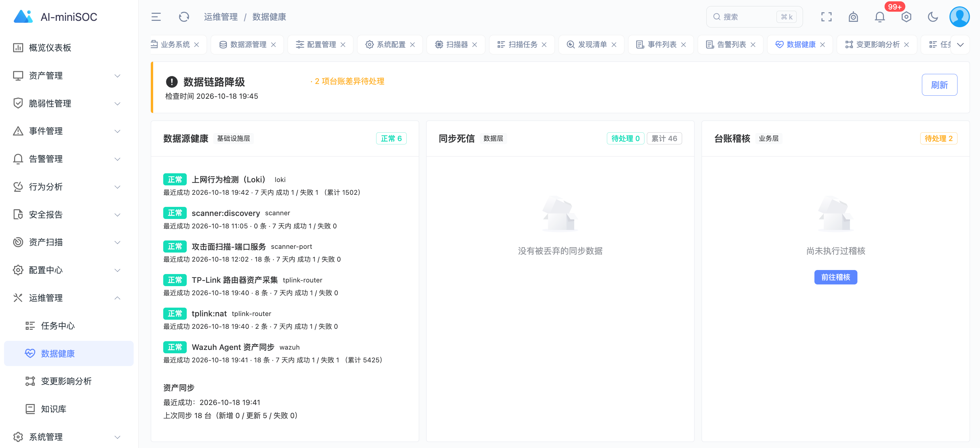Screen dimensions: 980x448
Task: Collapse the 运维管理 menu
Action: coord(69,298)
